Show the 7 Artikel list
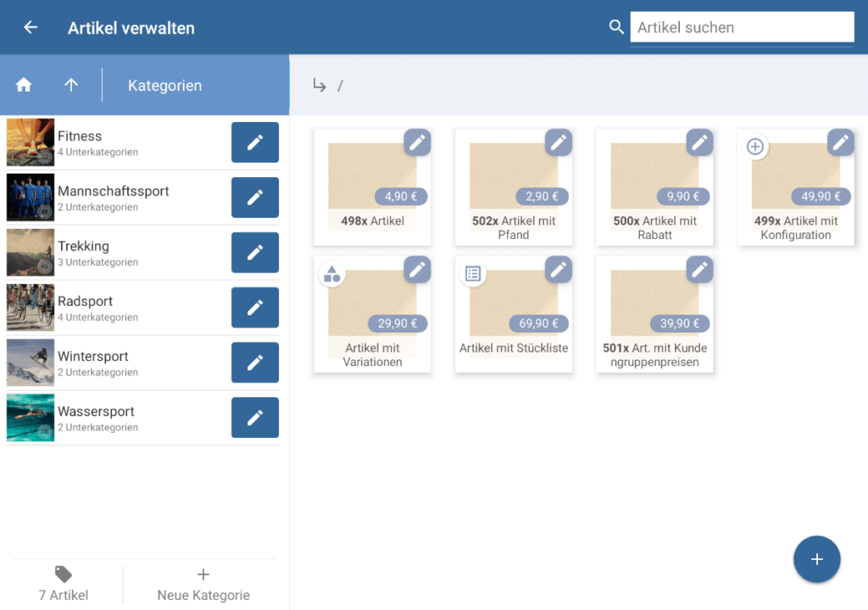This screenshot has width=868, height=610. [x=64, y=585]
